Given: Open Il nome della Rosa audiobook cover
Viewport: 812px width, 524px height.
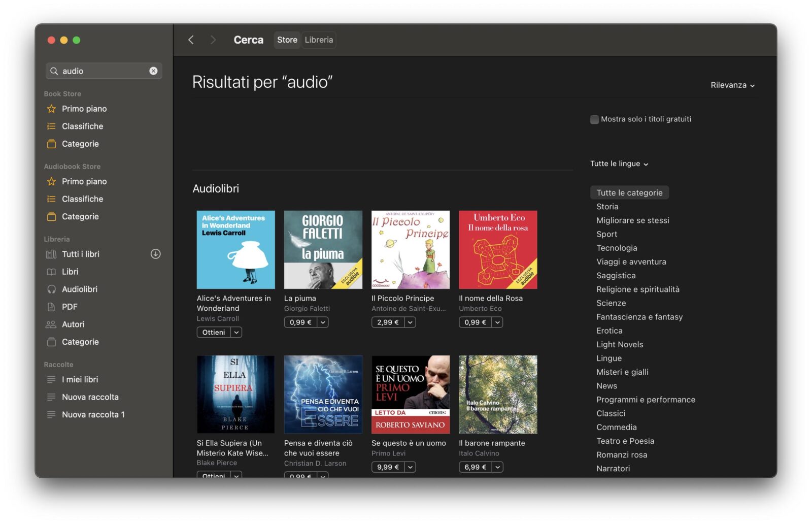Looking at the screenshot, I should coord(498,249).
